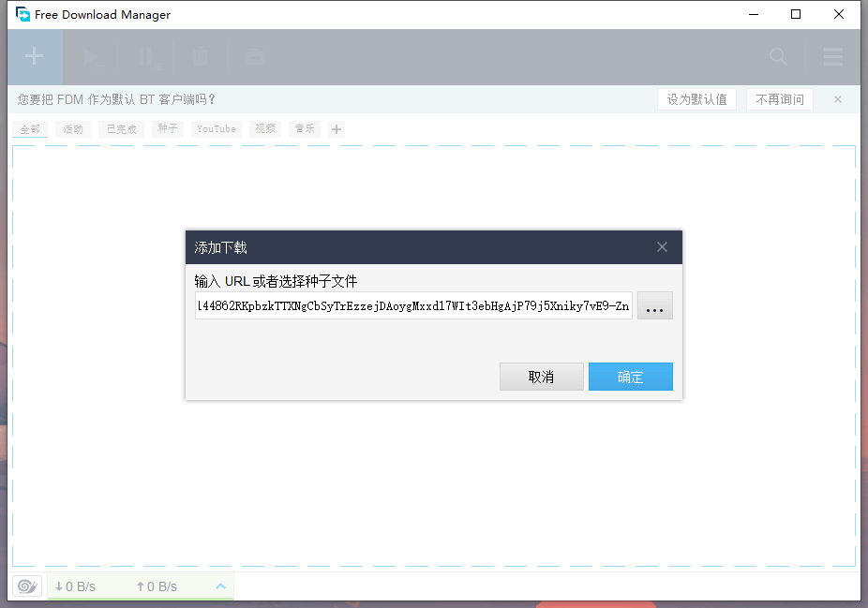Image resolution: width=868 pixels, height=608 pixels.
Task: Click the upload speed 0 B/s indicator
Action: (157, 586)
